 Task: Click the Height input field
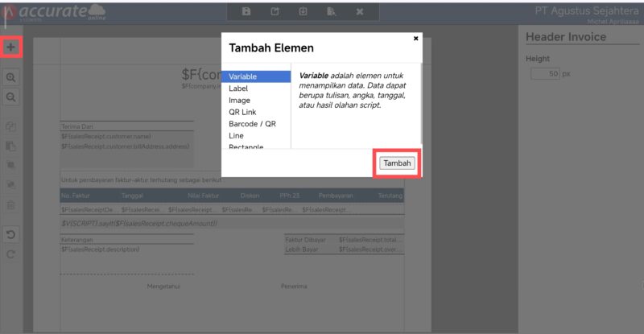point(544,74)
